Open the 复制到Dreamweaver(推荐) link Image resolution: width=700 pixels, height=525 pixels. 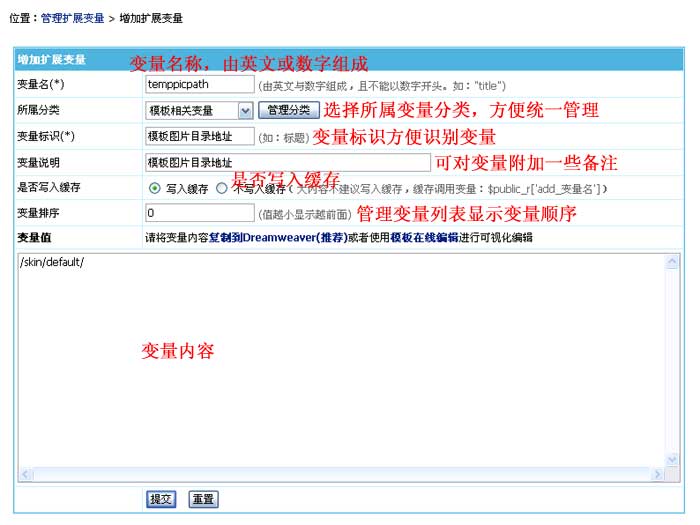pos(269,238)
